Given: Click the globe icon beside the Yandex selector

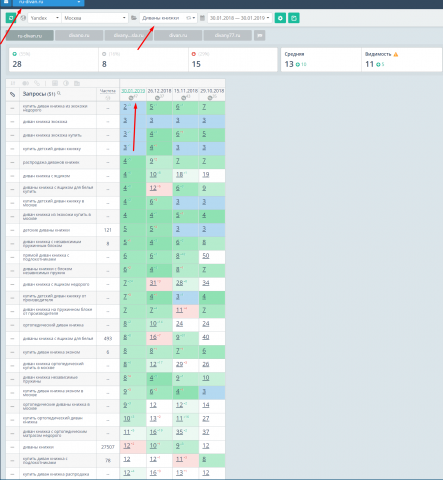Looking at the screenshot, I should pyautogui.click(x=23, y=18).
